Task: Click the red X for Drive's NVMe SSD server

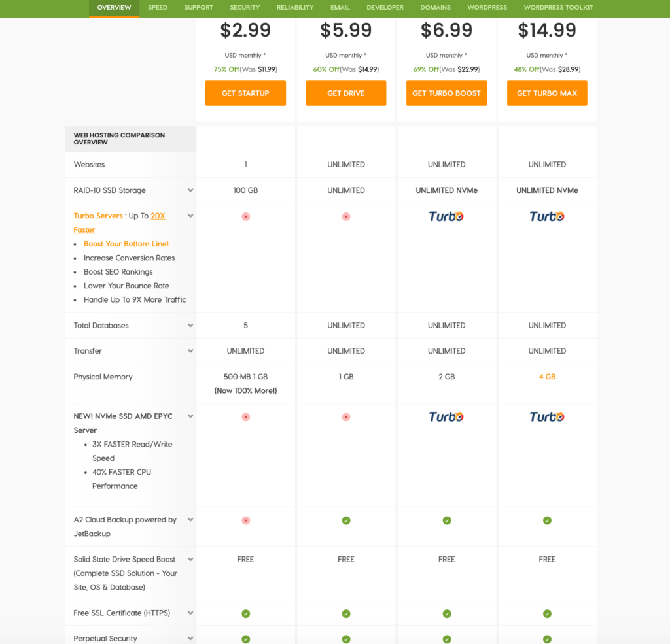Action: pos(346,416)
